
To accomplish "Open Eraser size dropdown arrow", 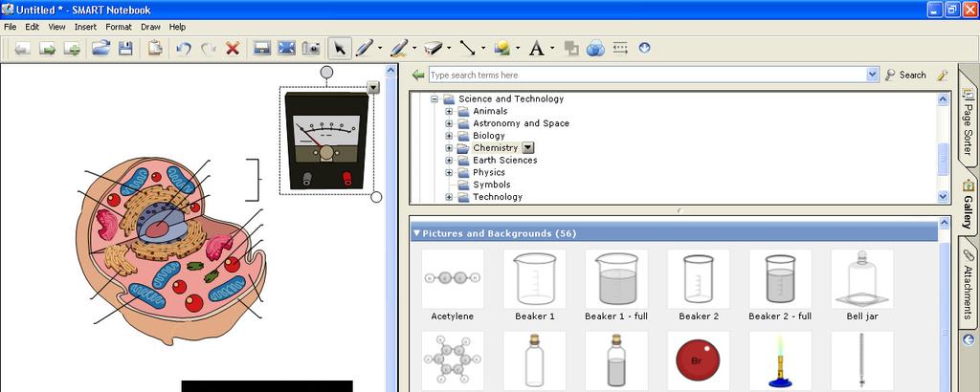I will point(448,48).
